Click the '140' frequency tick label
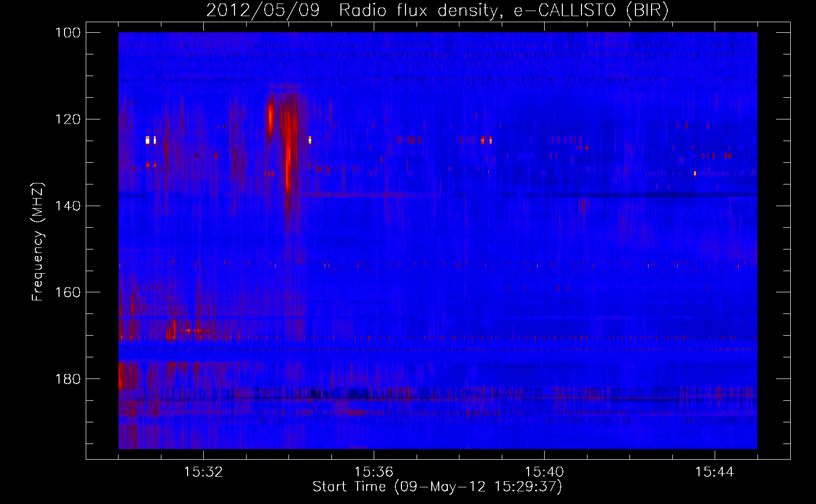Image resolution: width=816 pixels, height=504 pixels. [68, 206]
